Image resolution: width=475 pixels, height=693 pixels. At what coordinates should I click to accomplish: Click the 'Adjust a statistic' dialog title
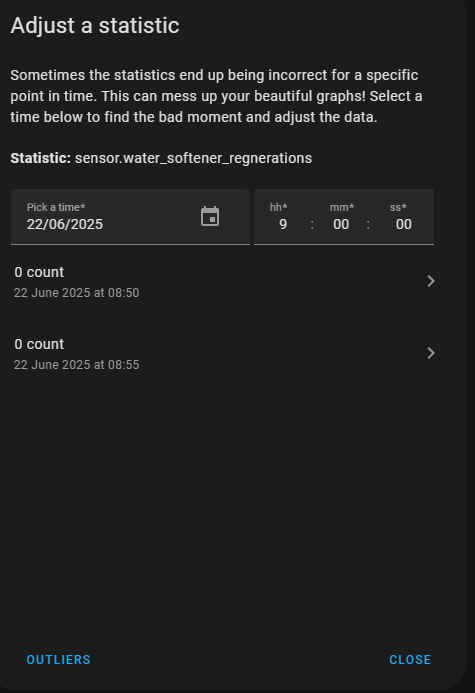click(x=95, y=25)
